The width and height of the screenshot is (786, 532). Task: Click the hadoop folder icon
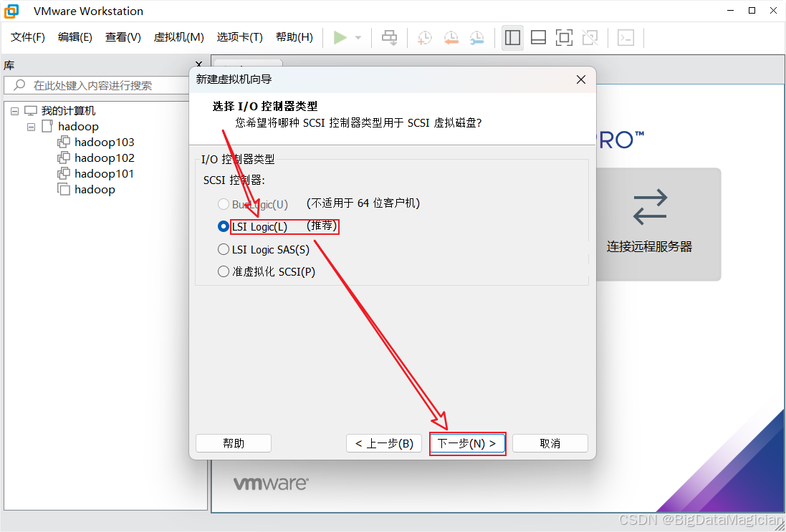coord(47,126)
